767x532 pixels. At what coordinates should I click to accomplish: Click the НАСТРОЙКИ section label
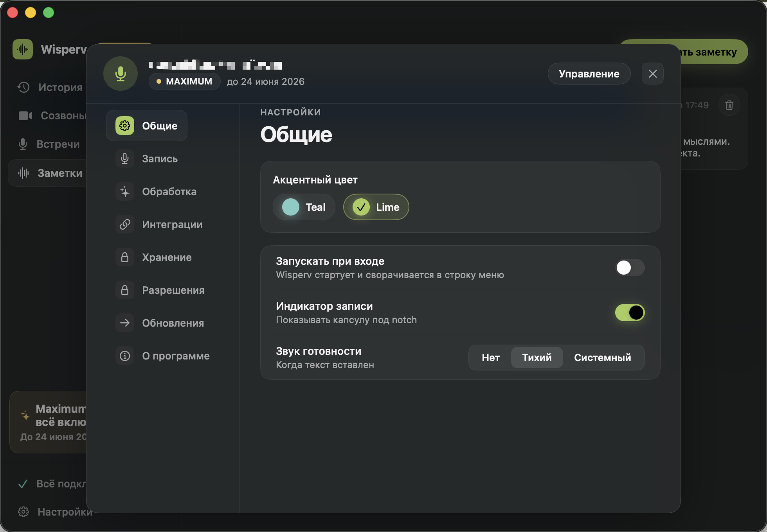(290, 112)
